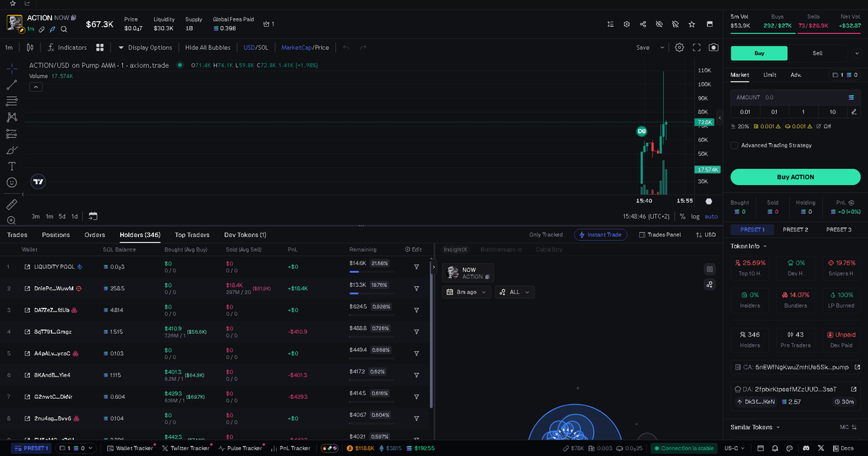Open the chart layout grid icon

point(100,48)
